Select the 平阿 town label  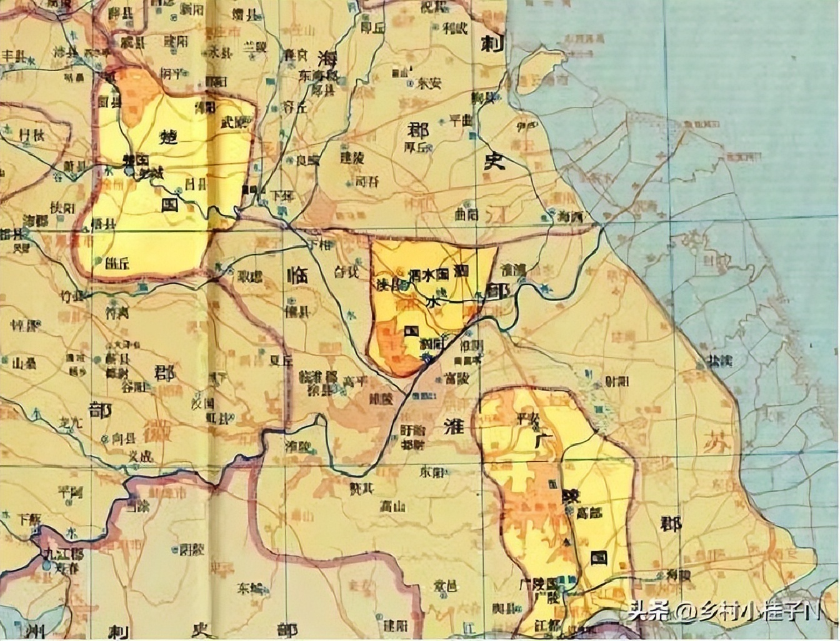70,491
